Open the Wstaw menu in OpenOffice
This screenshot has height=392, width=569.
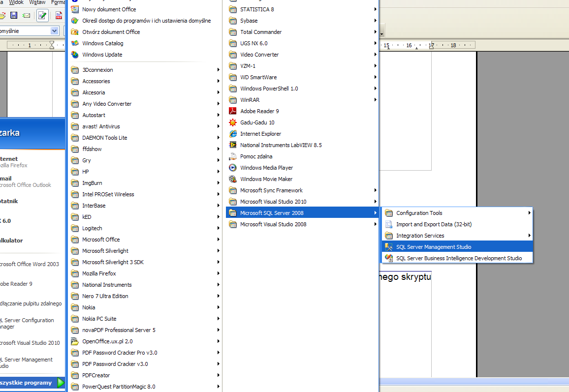click(37, 2)
